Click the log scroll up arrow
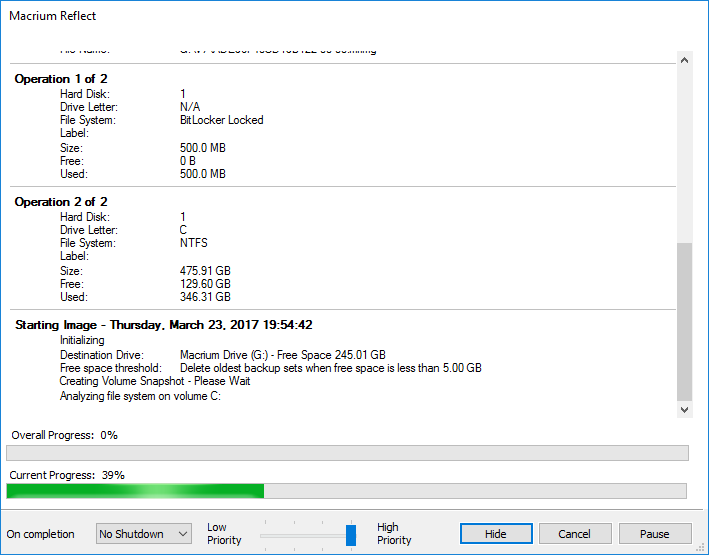The image size is (709, 555). tap(685, 60)
